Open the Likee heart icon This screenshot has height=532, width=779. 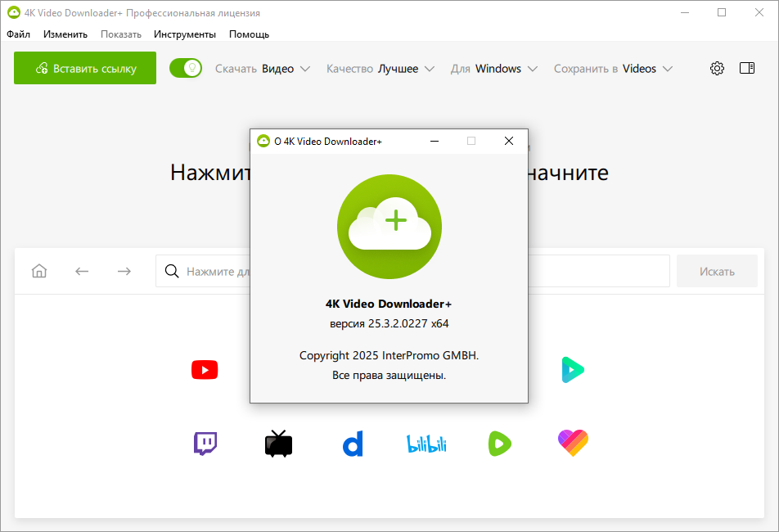coord(573,444)
